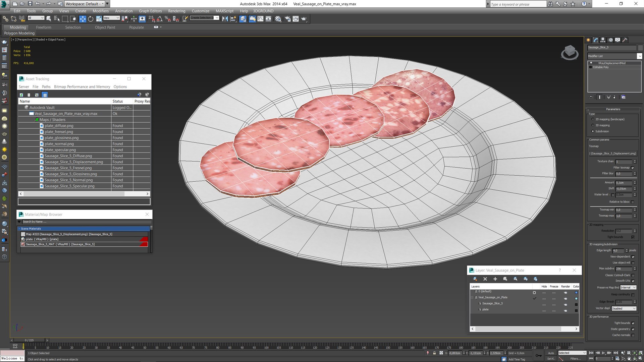Select the 3D mapping radio button

tap(593, 125)
